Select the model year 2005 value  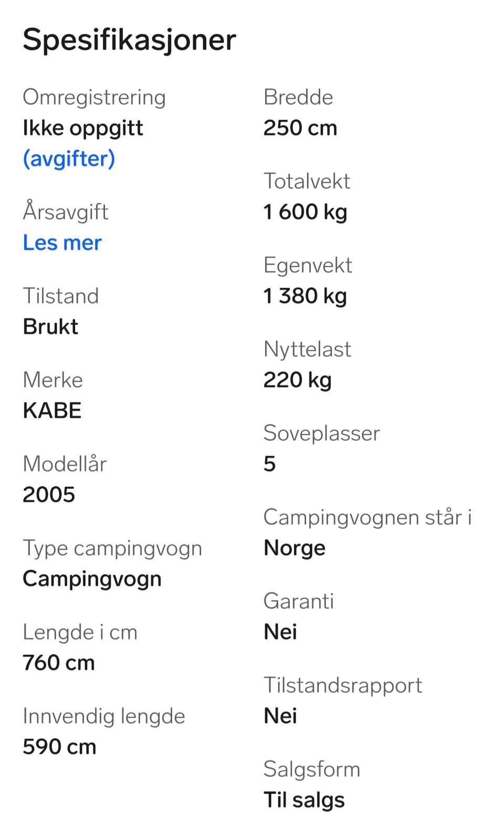[49, 495]
